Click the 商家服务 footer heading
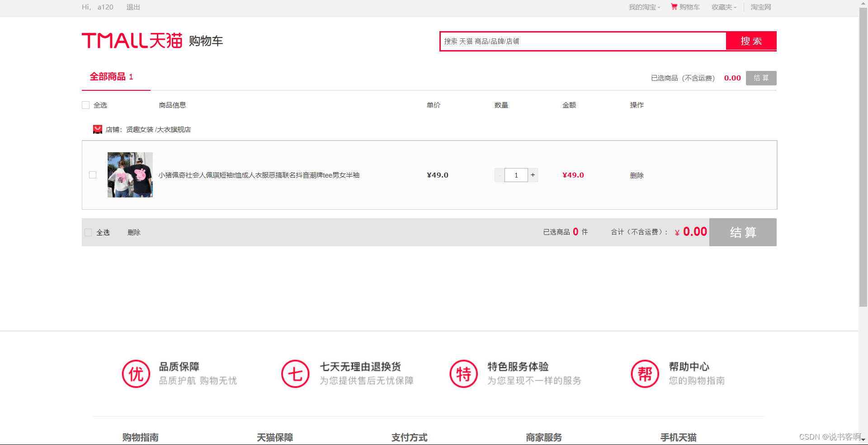Viewport: 868px width, 445px height. pos(544,437)
